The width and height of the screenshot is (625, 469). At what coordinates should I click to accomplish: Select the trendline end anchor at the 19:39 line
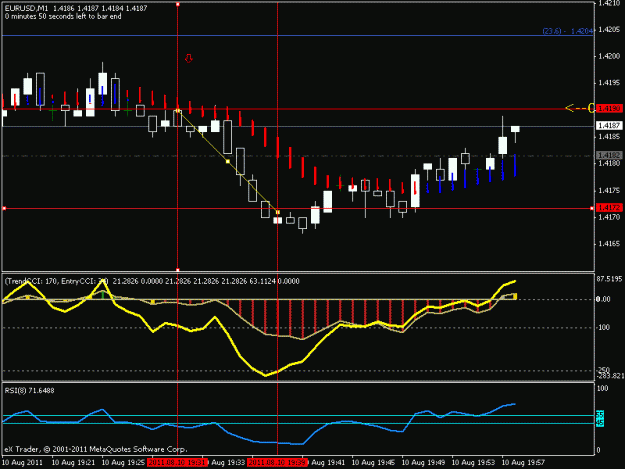(277, 212)
